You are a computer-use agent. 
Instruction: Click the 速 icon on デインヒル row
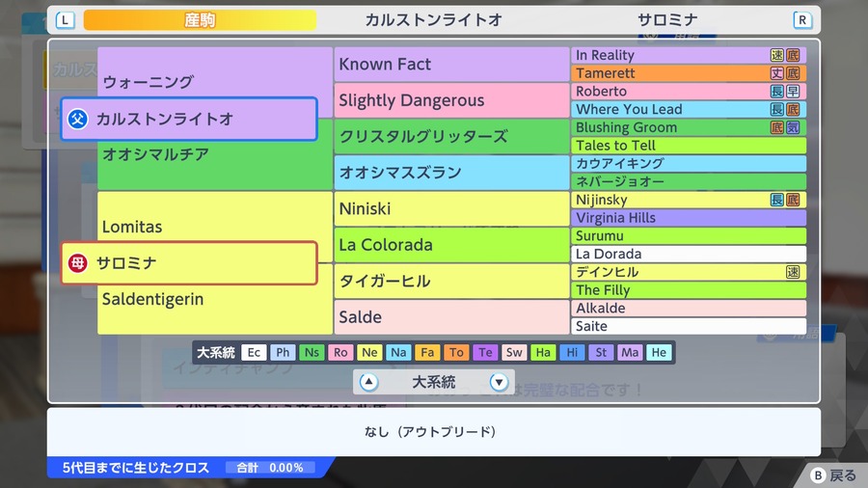pyautogui.click(x=793, y=272)
